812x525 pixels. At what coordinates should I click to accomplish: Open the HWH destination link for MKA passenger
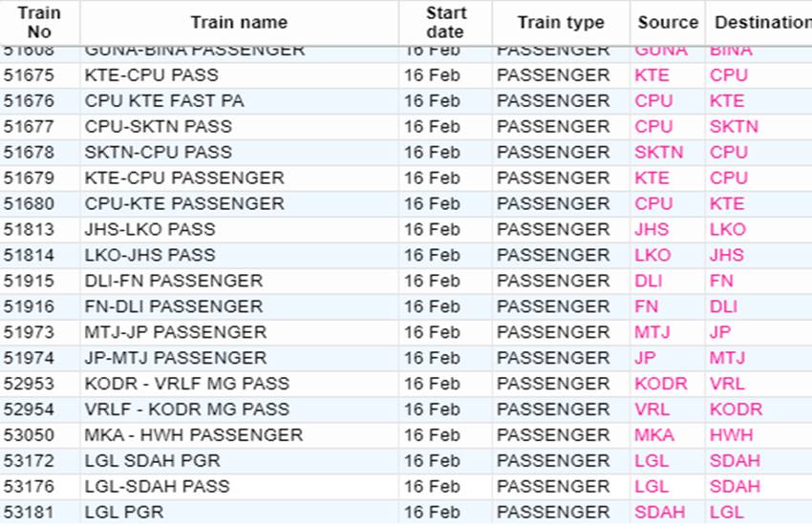(x=731, y=435)
